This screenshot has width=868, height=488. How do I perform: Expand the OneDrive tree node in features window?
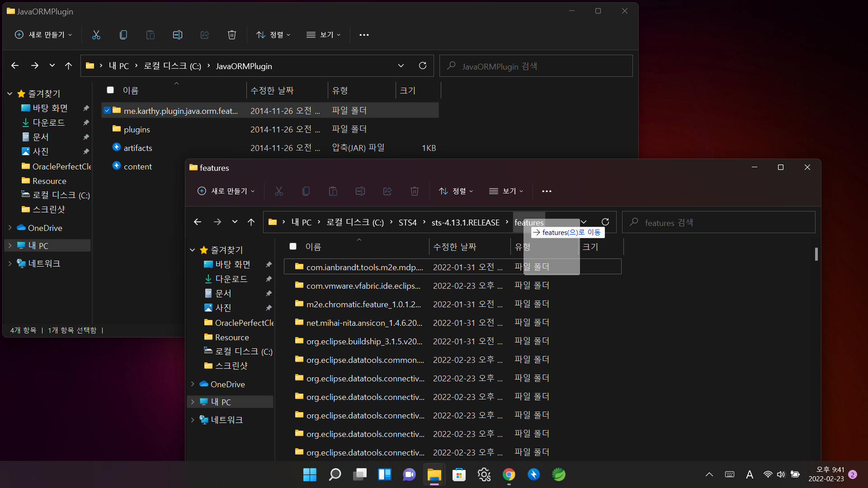coord(193,384)
